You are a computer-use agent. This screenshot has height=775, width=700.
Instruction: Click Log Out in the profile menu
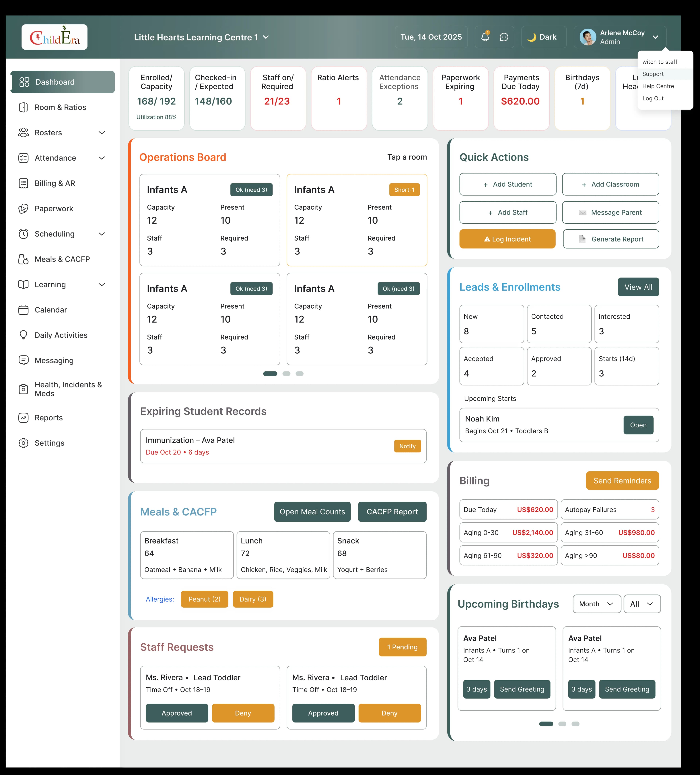pos(653,98)
